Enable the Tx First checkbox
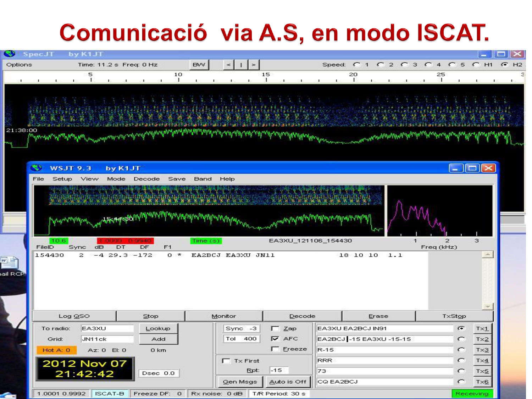 click(x=226, y=361)
